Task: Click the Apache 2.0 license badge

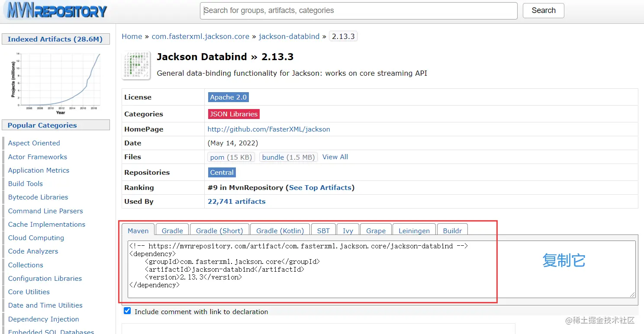Action: pyautogui.click(x=229, y=97)
